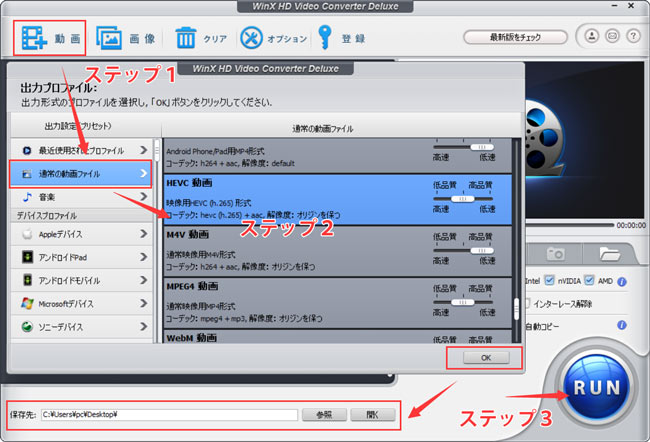650x442 pixels.
Task: Click the 00:00:00 time display
Action: coord(631,225)
